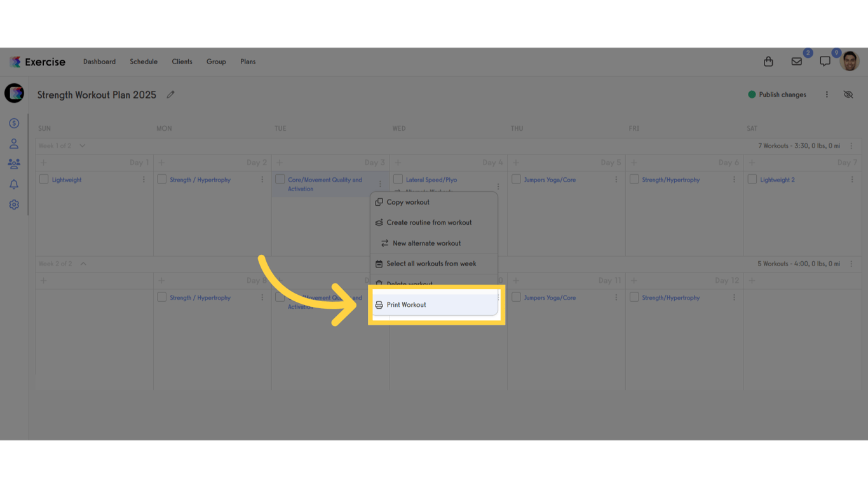Open the account avatar circle atop the sidebar
This screenshot has height=488, width=868.
point(14,93)
